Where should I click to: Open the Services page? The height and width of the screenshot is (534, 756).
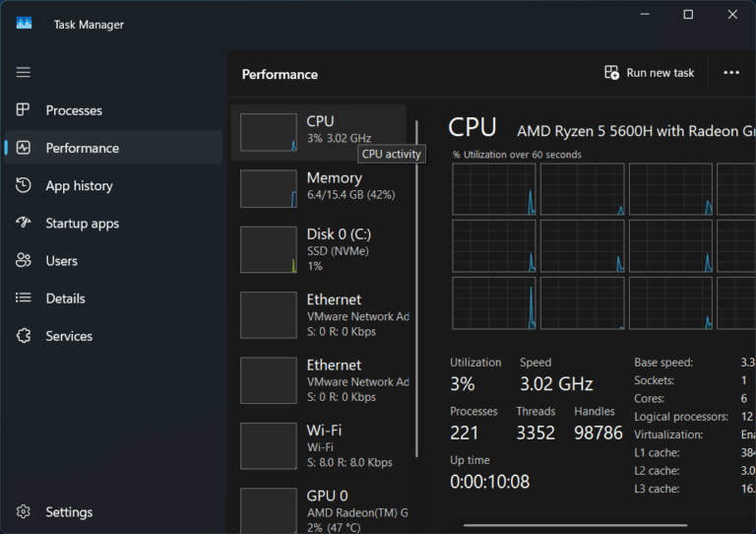(113, 336)
